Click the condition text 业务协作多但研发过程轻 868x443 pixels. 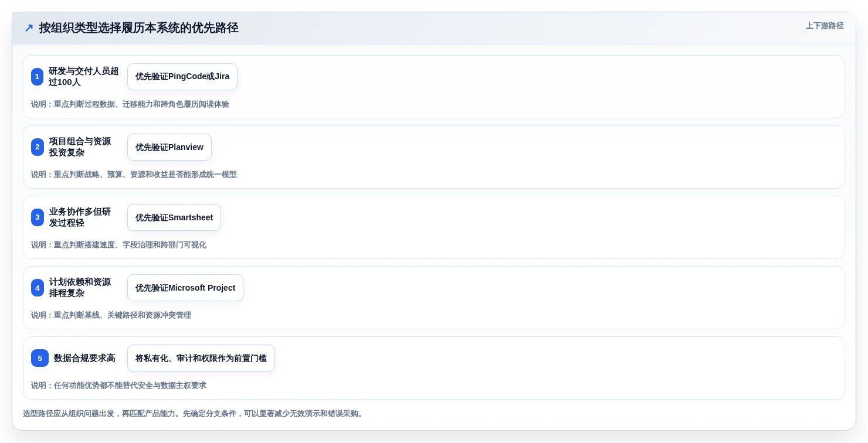tap(80, 217)
